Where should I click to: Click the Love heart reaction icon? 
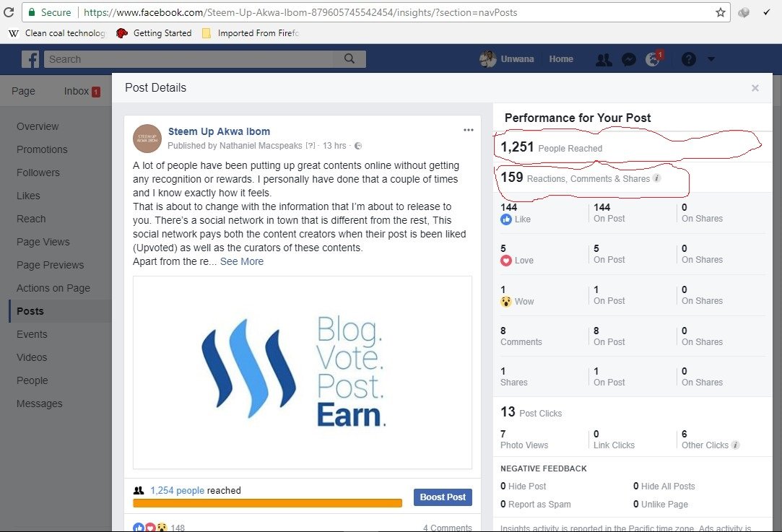[x=506, y=261]
